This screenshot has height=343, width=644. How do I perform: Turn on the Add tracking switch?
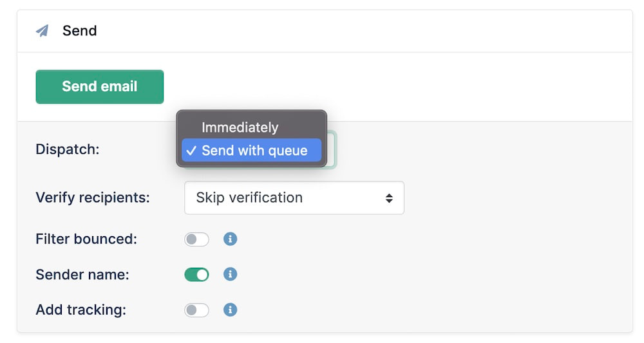tap(196, 310)
